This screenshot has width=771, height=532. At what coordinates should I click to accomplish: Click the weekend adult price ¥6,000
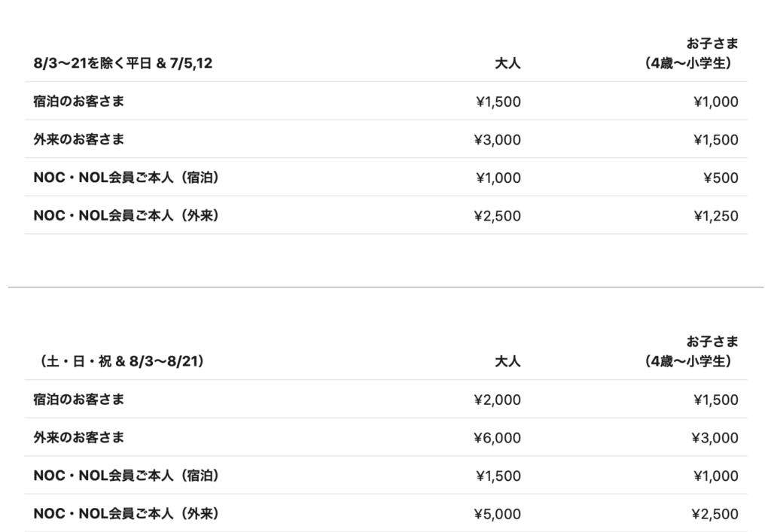498,439
